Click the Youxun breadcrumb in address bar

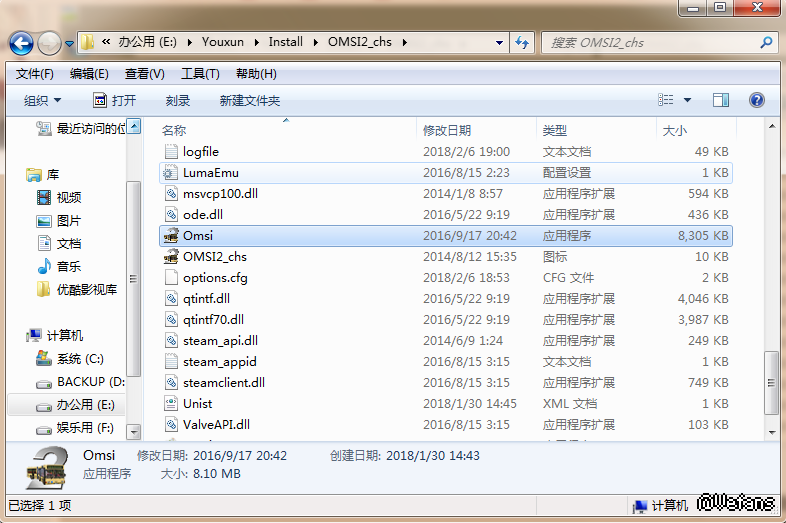223,42
